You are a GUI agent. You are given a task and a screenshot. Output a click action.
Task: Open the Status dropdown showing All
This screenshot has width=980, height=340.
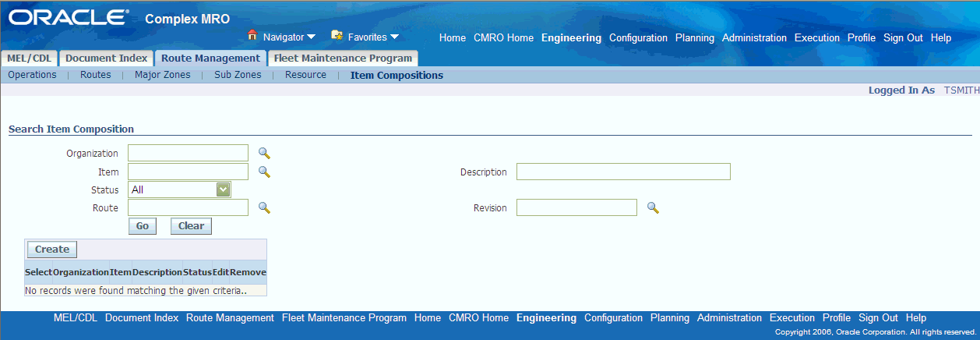179,189
